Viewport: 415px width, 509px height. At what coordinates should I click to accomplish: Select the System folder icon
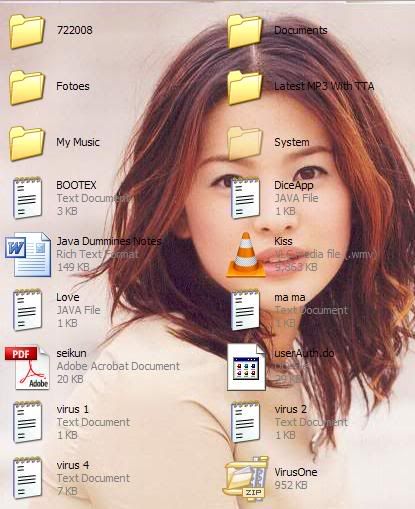point(245,144)
